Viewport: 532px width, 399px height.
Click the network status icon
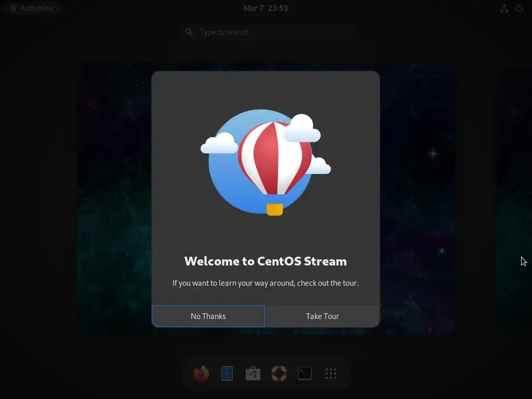click(x=504, y=8)
